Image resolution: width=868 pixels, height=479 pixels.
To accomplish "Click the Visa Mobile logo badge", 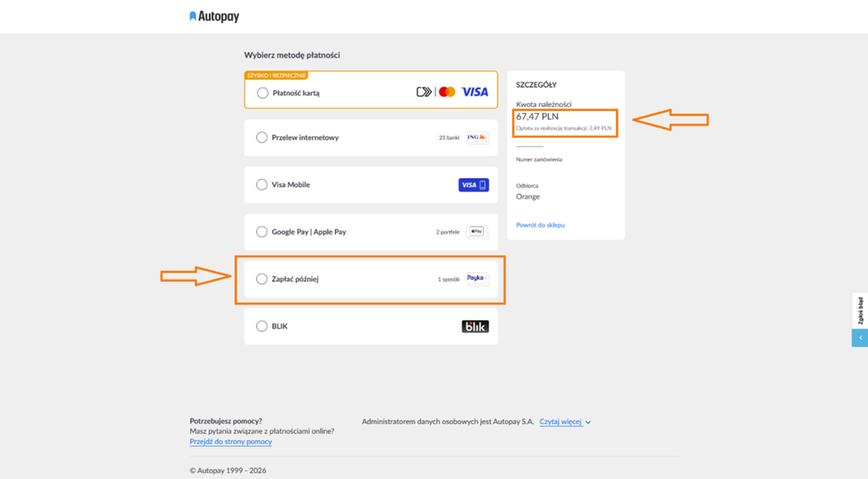I will coord(474,185).
